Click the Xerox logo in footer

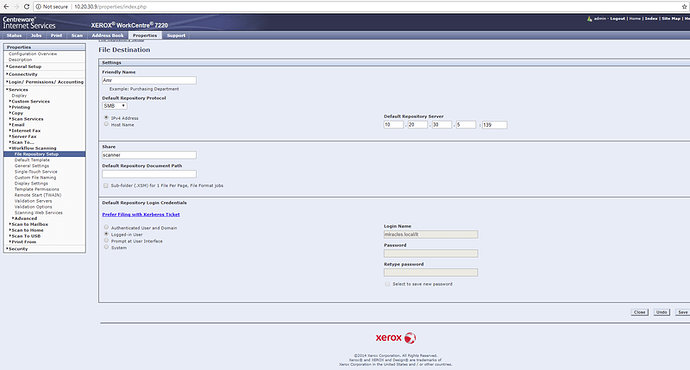coord(396,338)
